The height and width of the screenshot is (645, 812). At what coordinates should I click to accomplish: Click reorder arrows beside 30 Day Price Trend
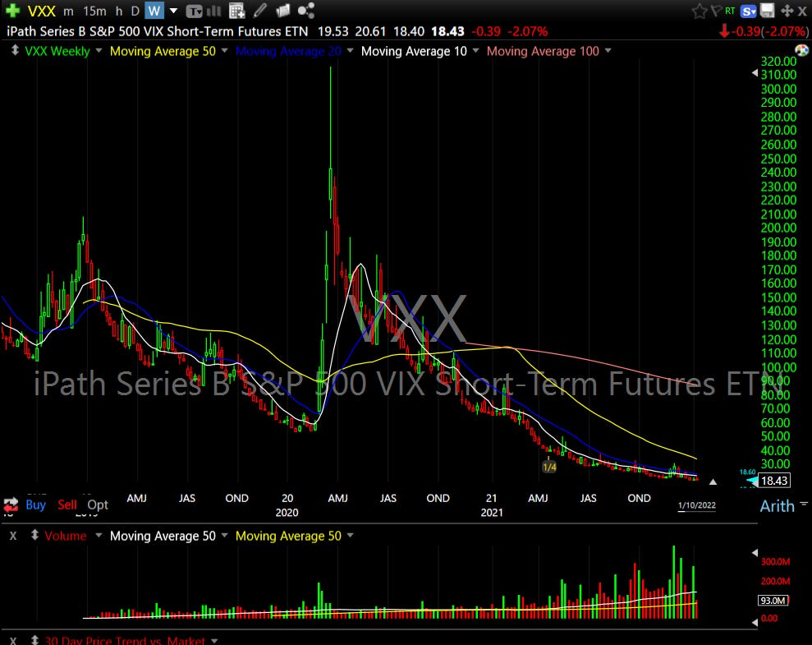click(34, 640)
